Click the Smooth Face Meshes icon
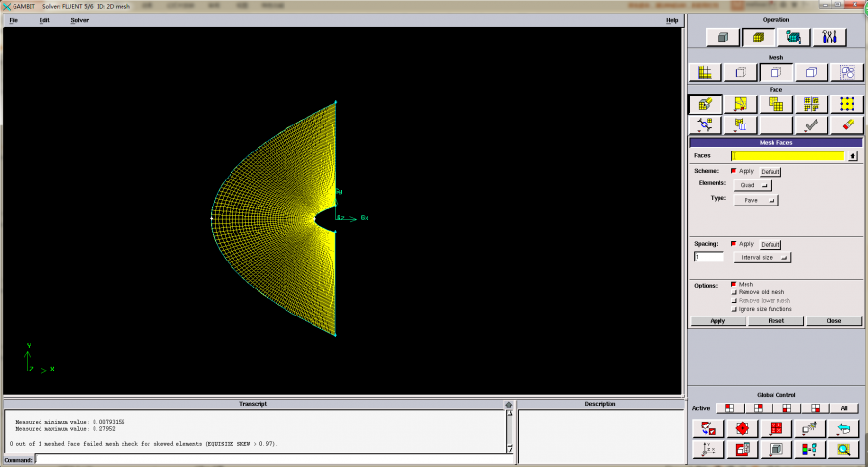The image size is (868, 467). 776,104
